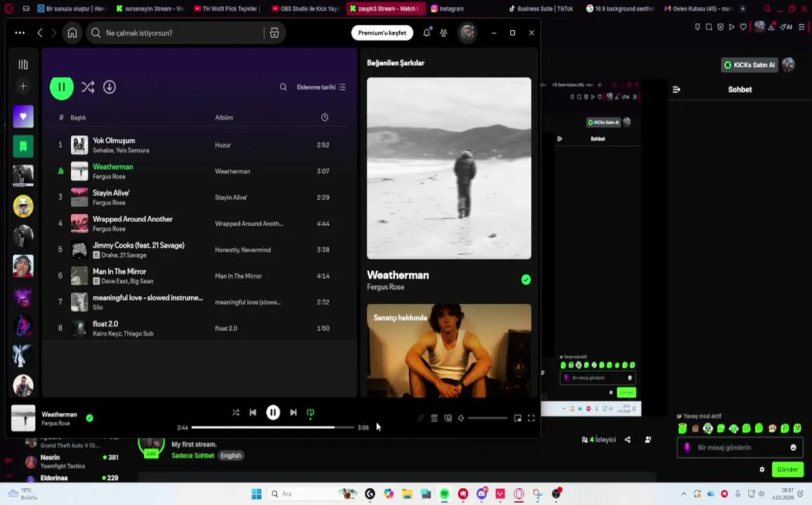Open Fergus Rose artist link under the Weatherman cover
The height and width of the screenshot is (505, 812).
(386, 287)
